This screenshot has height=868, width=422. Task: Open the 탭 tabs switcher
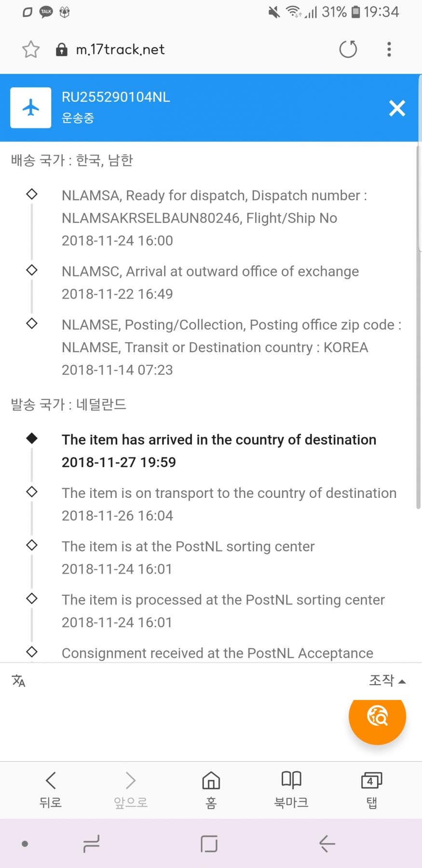click(371, 789)
